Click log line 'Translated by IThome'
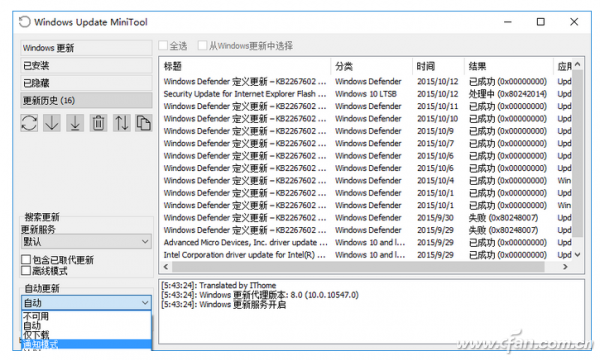The height and width of the screenshot is (360, 600). click(x=218, y=285)
